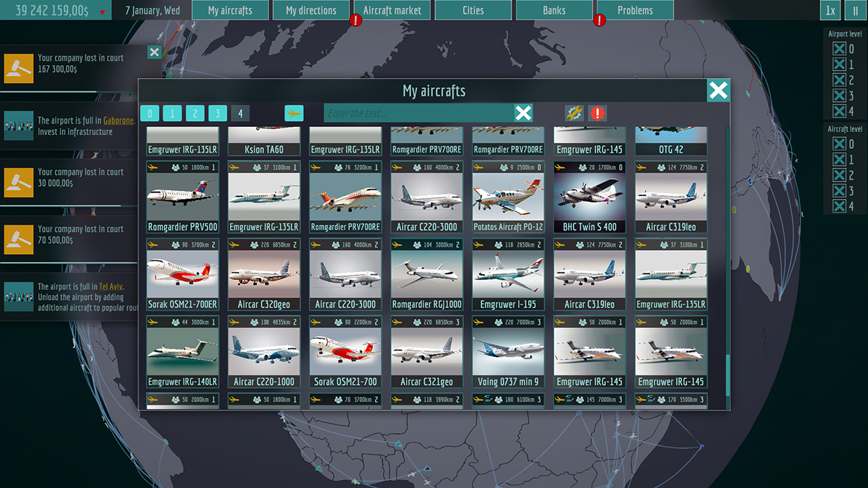Uncheck Aircraft level 4 filter
This screenshot has height=488, width=868.
click(x=839, y=206)
